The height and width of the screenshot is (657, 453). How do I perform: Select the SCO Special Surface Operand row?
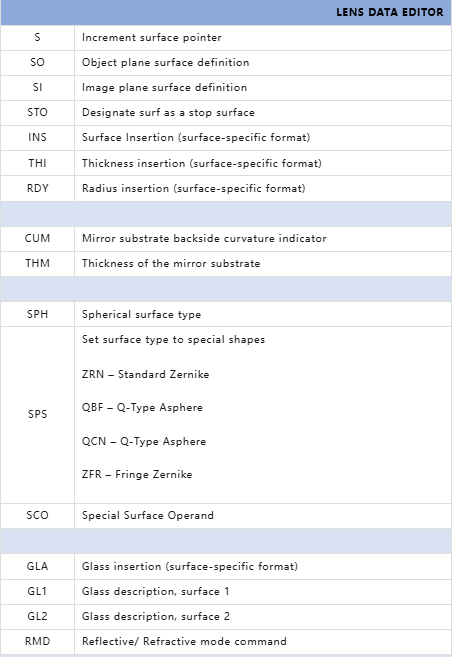pyautogui.click(x=226, y=515)
